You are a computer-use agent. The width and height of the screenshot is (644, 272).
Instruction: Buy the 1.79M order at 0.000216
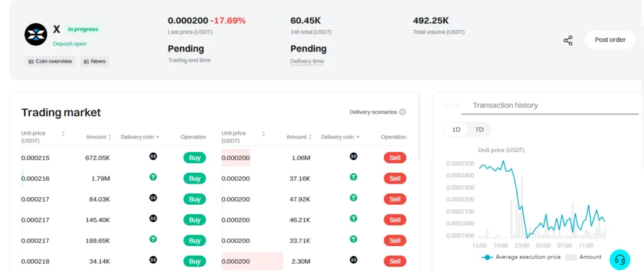point(195,178)
